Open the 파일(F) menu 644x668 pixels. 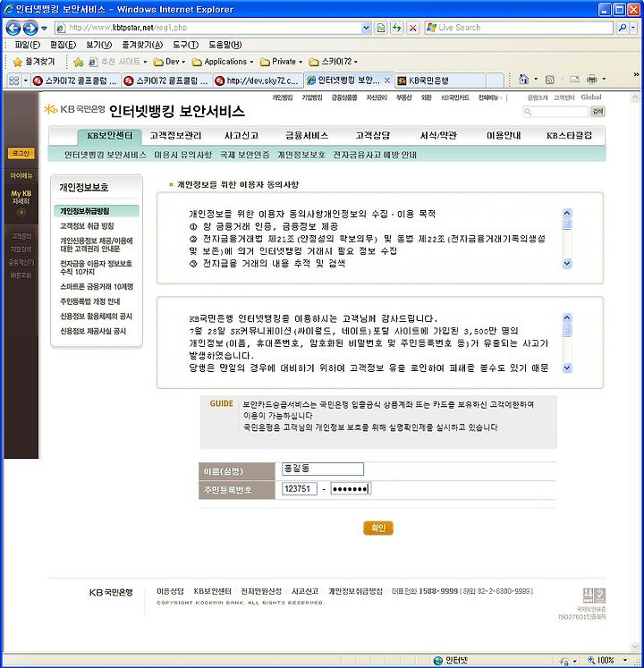point(27,45)
